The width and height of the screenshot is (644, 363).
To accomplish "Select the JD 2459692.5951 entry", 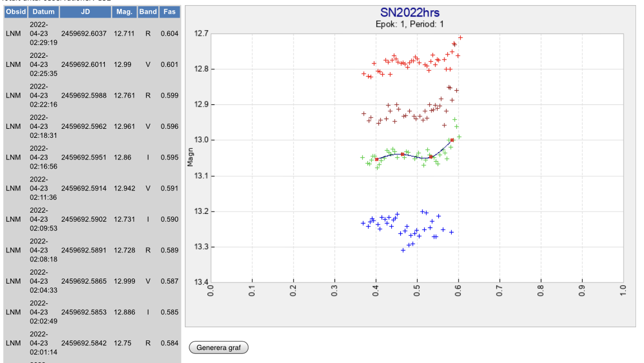I will (x=83, y=157).
